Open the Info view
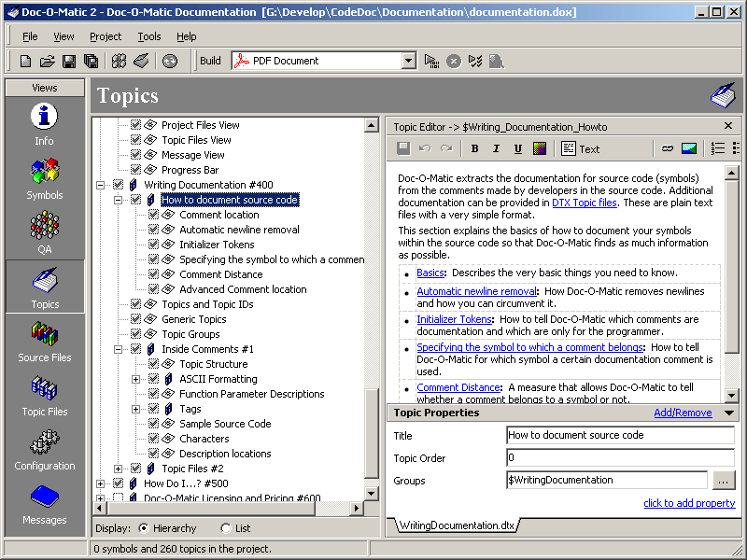 tap(44, 124)
